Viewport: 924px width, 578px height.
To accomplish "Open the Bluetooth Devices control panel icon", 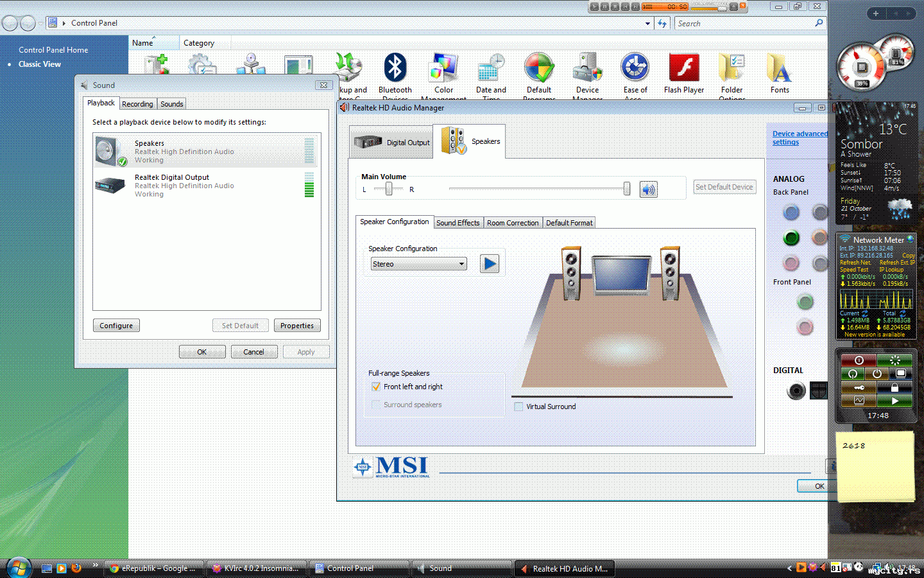I will pyautogui.click(x=395, y=72).
